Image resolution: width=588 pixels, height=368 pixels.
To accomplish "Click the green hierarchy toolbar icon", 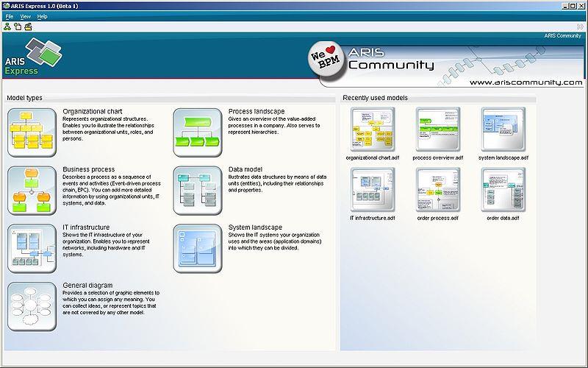I will [7, 26].
